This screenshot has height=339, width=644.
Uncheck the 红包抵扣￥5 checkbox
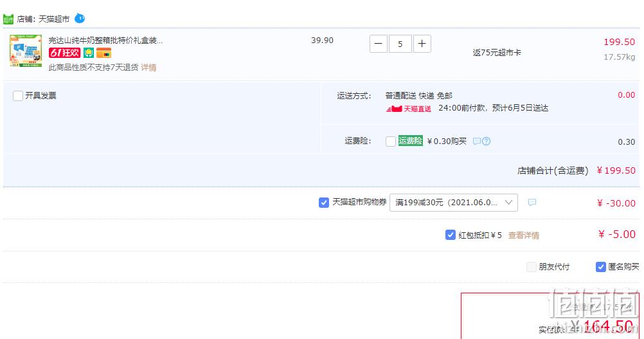tap(450, 235)
